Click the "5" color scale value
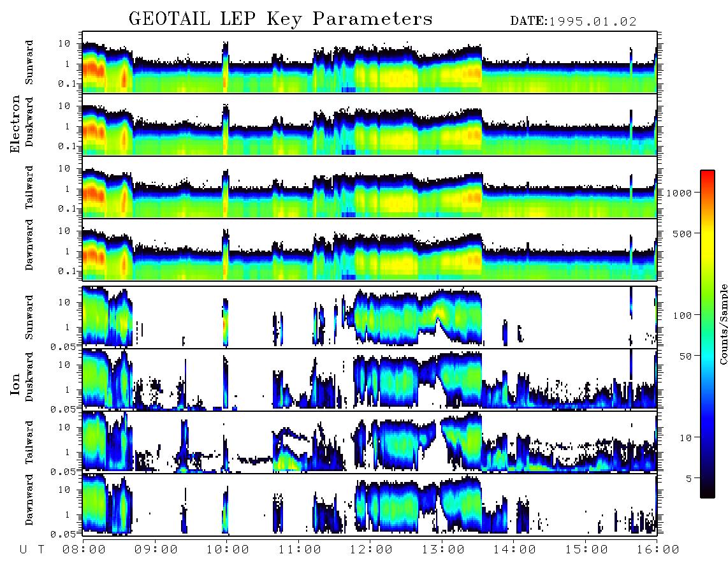 689,478
